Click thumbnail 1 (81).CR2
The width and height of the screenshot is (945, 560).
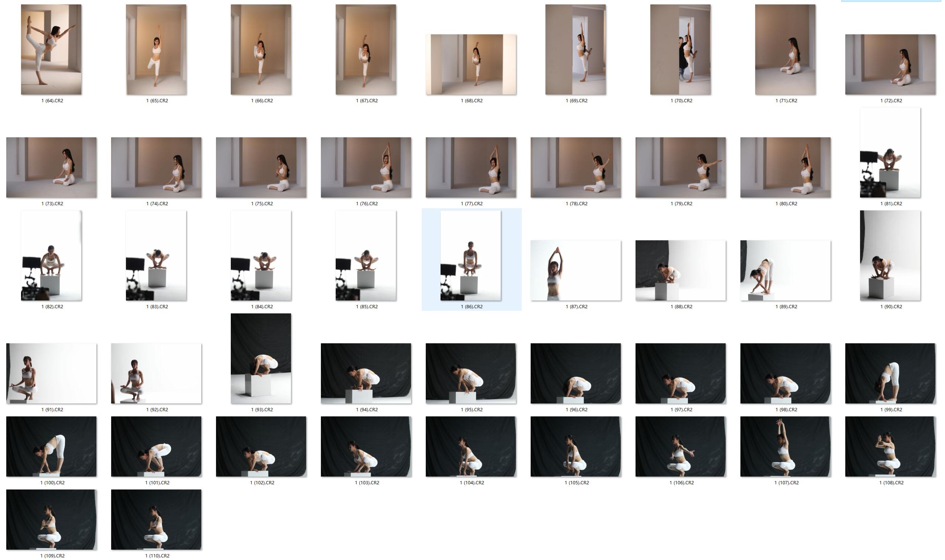coord(890,152)
